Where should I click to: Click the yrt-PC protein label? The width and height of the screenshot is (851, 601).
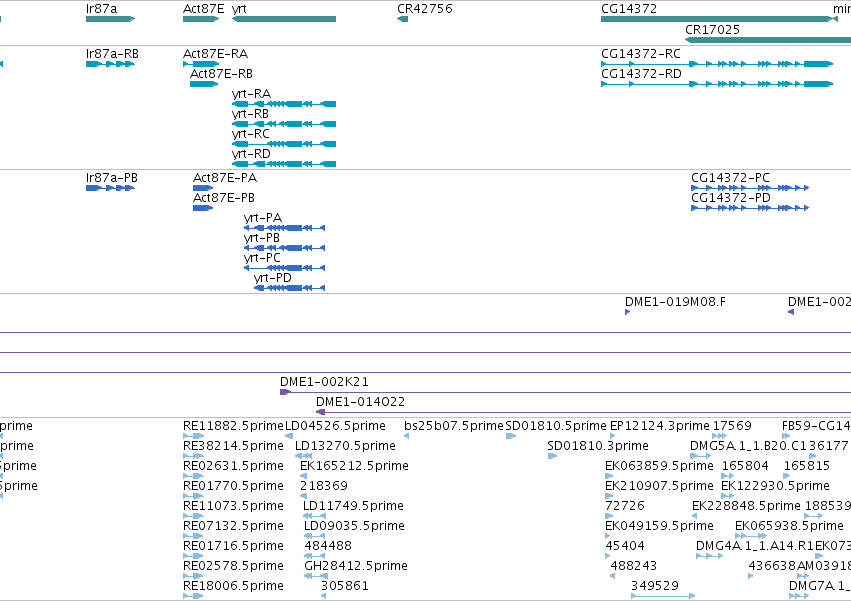tap(263, 258)
